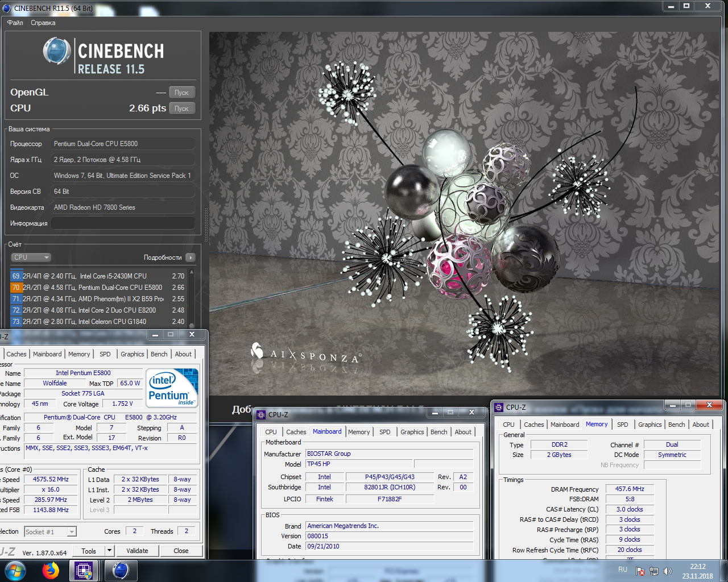Viewport: 728px width, 582px height.
Task: Open Caches tab in right CPU-Z window
Action: coord(534,425)
